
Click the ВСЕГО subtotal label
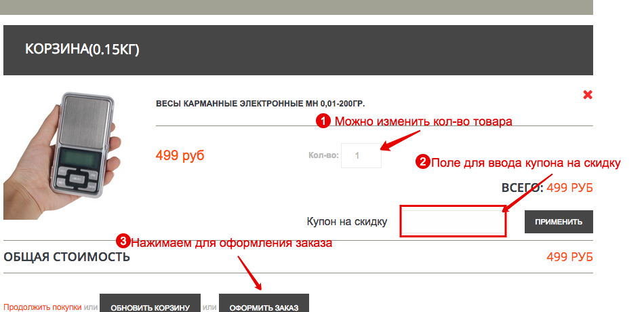click(x=522, y=188)
